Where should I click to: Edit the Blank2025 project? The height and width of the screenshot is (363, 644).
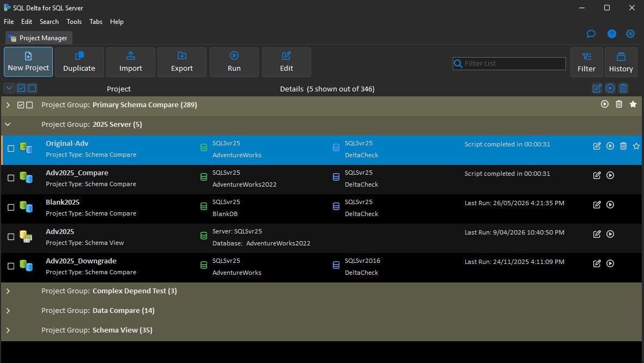click(x=597, y=205)
